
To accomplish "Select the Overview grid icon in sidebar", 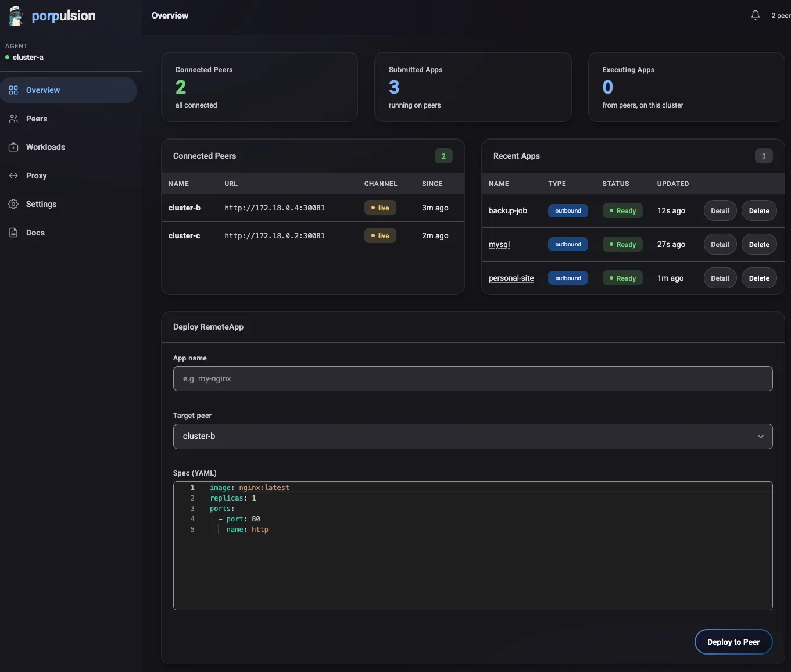I will [x=13, y=90].
